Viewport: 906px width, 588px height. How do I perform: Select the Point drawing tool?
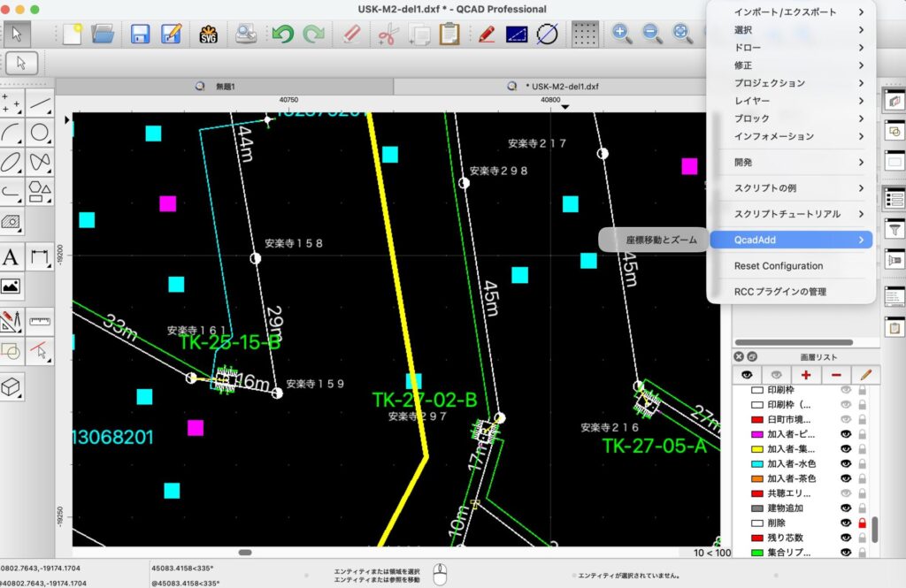[12, 103]
